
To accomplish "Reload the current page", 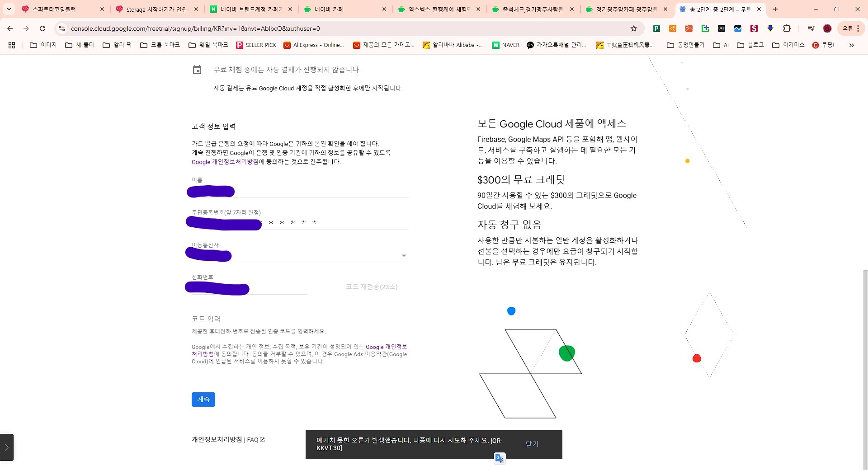I will click(42, 28).
